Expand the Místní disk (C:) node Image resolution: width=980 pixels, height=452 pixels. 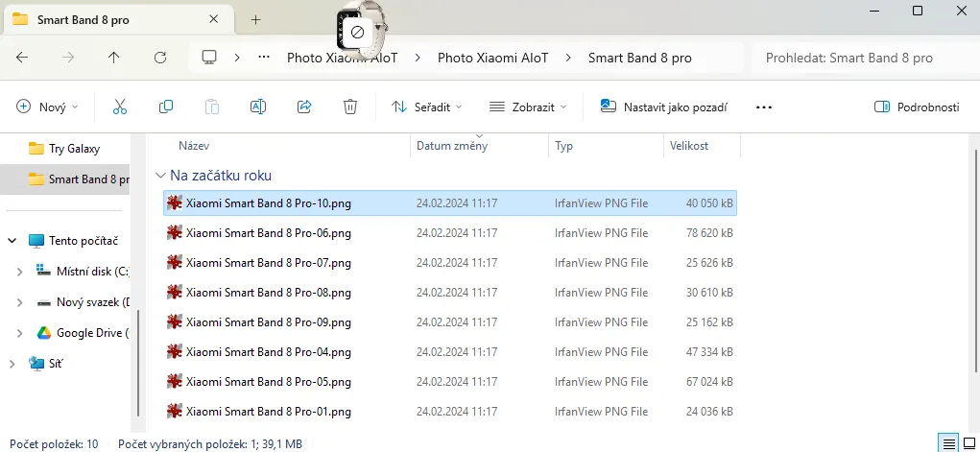pos(19,272)
